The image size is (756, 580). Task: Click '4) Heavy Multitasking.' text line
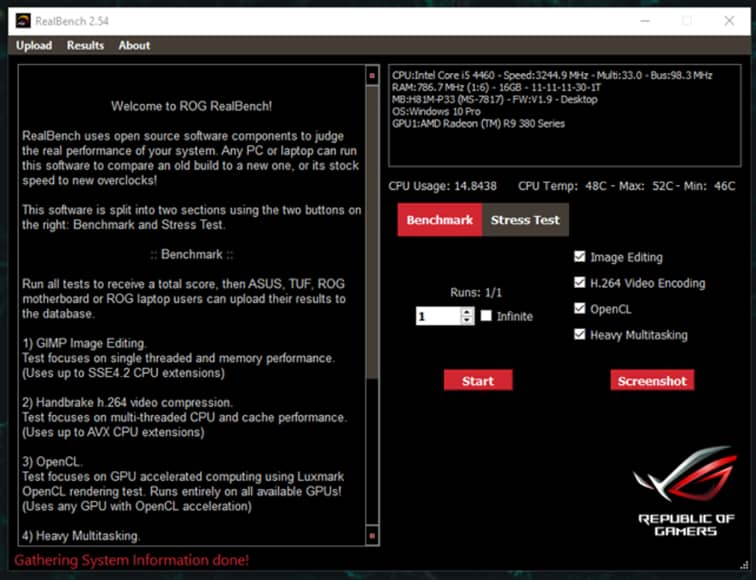click(x=81, y=536)
